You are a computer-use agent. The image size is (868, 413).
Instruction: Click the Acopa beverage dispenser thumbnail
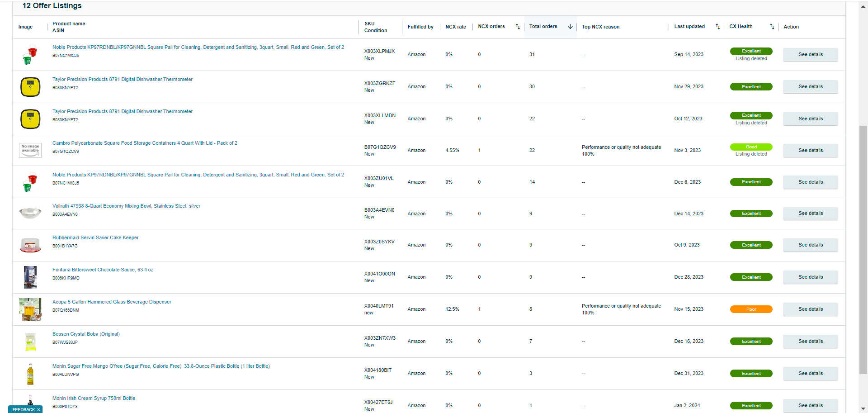[30, 309]
